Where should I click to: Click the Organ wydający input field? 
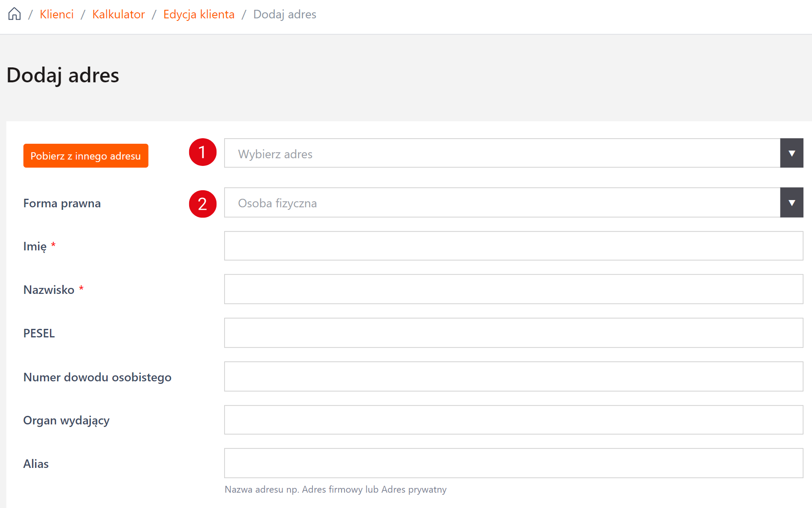click(x=513, y=420)
